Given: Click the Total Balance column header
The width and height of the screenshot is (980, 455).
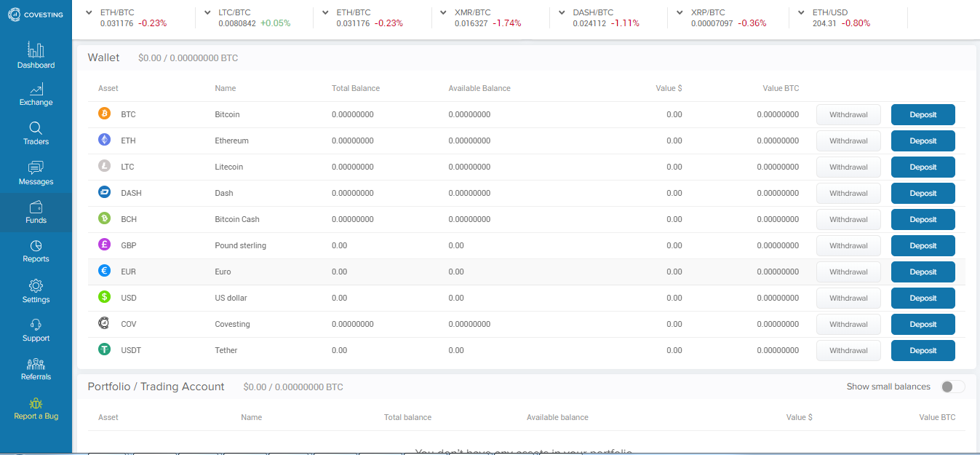Looking at the screenshot, I should click(x=356, y=88).
